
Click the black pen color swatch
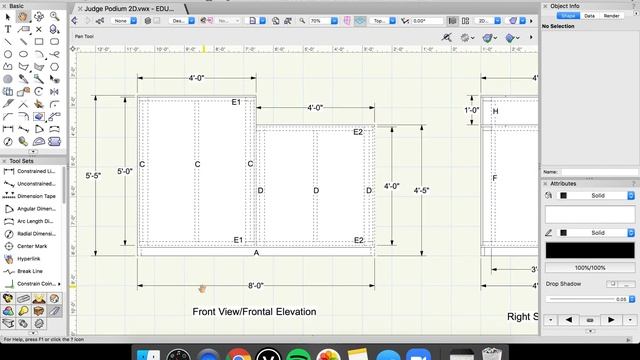[590, 250]
